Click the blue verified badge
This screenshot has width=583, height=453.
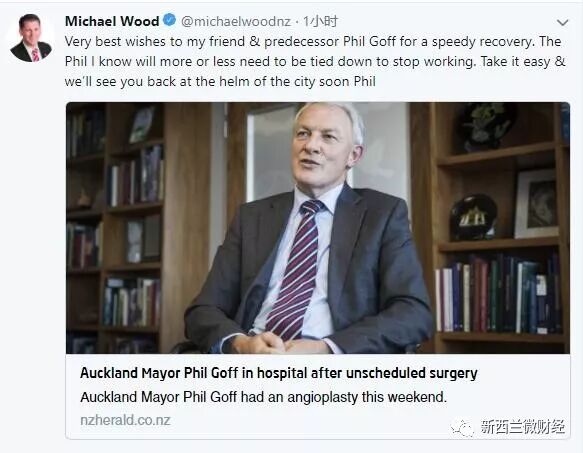[x=170, y=20]
